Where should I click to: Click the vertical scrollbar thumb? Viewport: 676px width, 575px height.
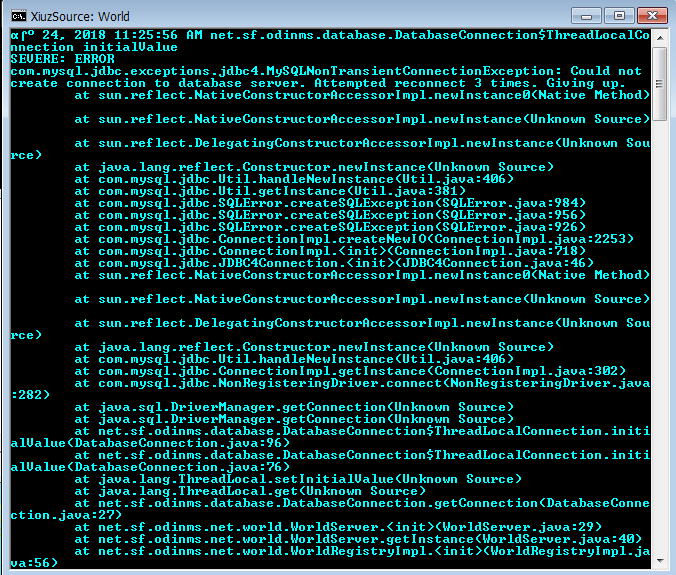(660, 84)
